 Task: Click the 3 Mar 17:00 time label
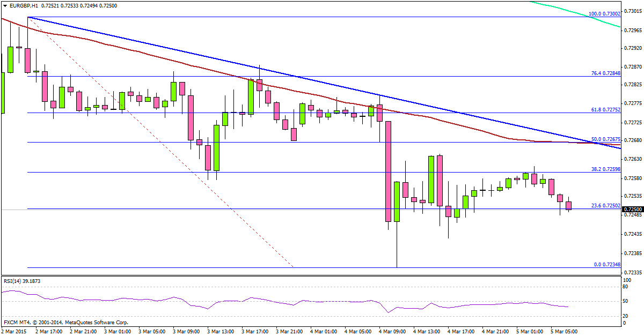[x=255, y=332]
